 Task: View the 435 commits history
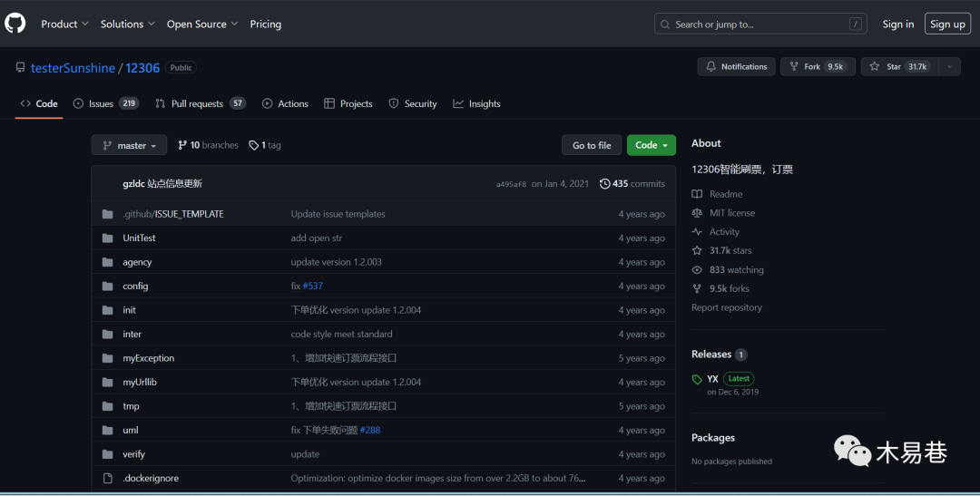[632, 184]
